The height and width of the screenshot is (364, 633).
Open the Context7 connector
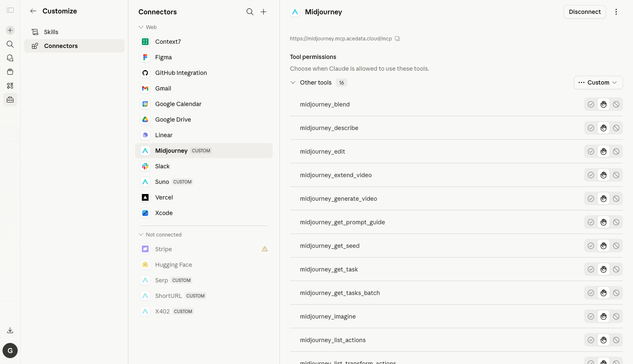[204, 42]
